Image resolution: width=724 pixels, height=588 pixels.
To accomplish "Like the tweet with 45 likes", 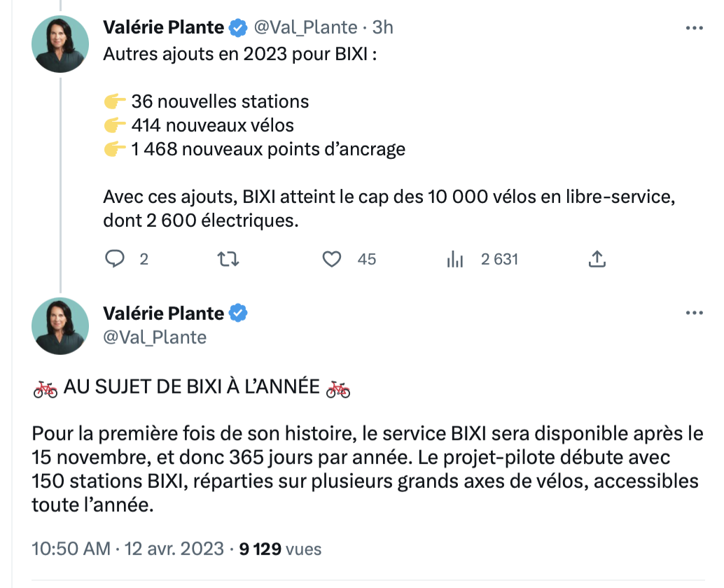I will click(x=331, y=259).
